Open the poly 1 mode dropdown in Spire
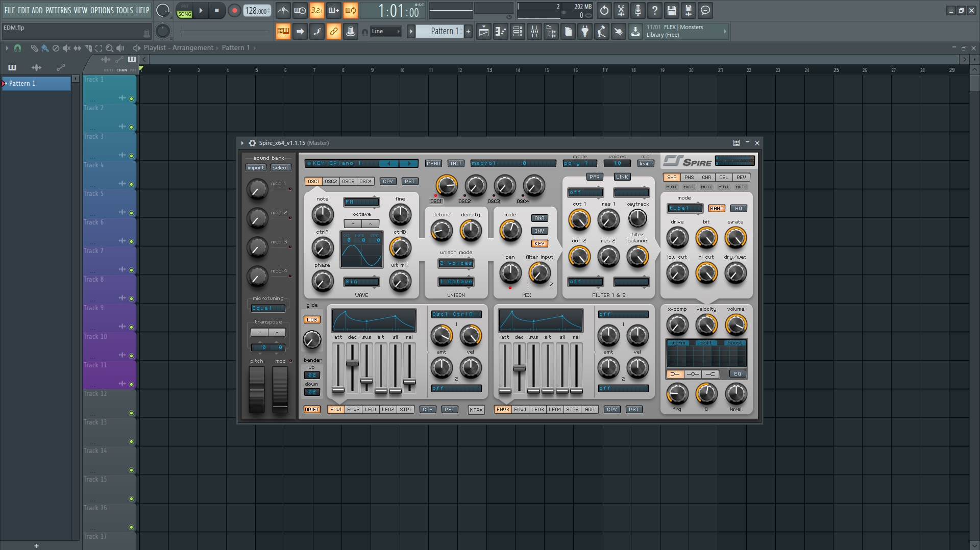The image size is (980, 550). pyautogui.click(x=580, y=163)
